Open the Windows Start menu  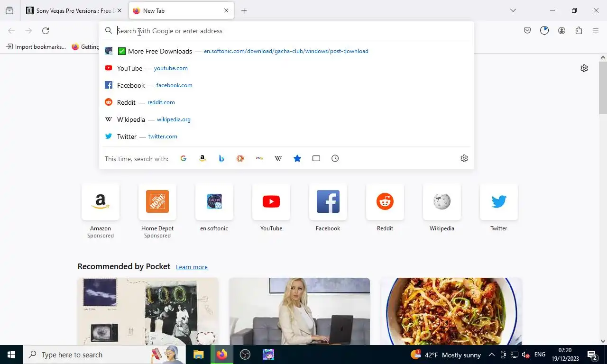point(11,355)
